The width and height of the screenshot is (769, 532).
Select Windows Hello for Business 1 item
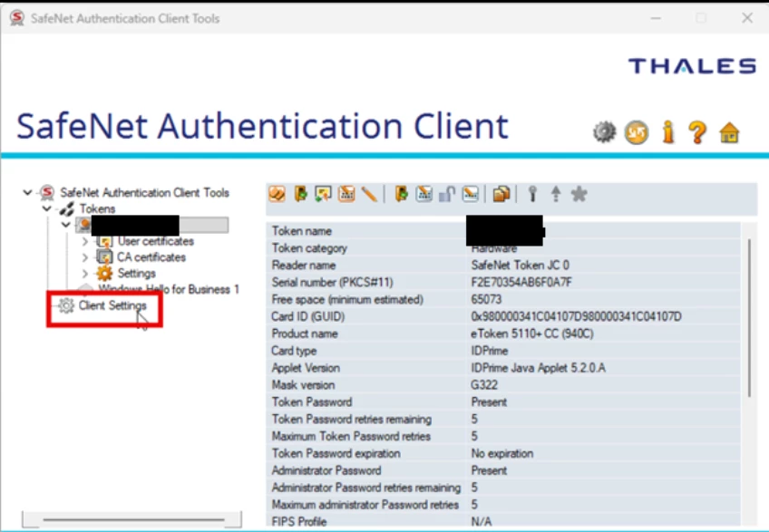[169, 289]
